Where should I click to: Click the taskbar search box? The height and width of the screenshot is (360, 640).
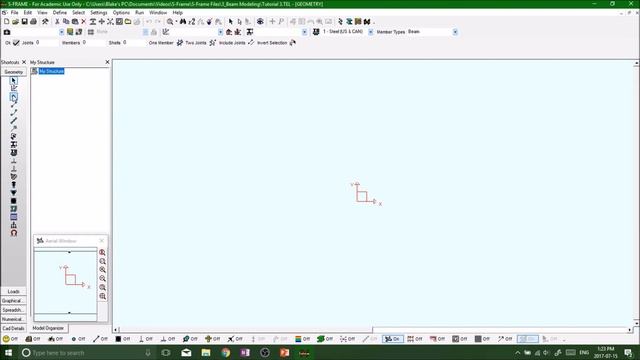tap(87, 353)
